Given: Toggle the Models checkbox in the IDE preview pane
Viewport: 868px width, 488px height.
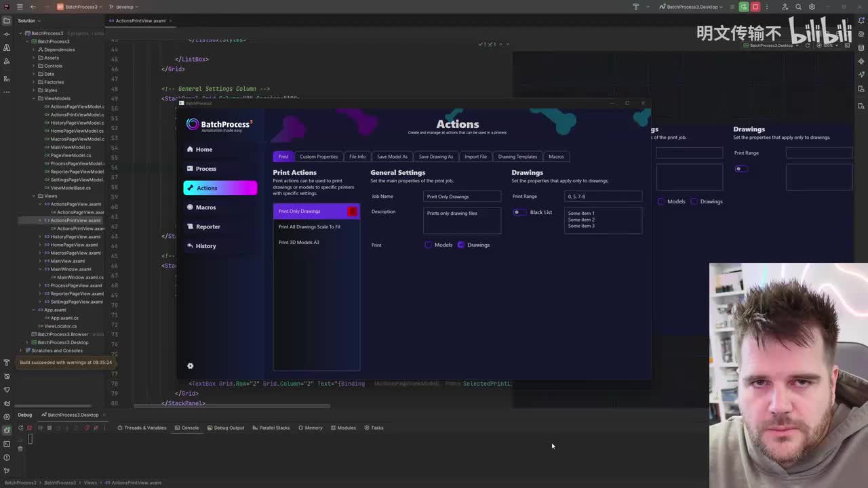Looking at the screenshot, I should pyautogui.click(x=661, y=201).
